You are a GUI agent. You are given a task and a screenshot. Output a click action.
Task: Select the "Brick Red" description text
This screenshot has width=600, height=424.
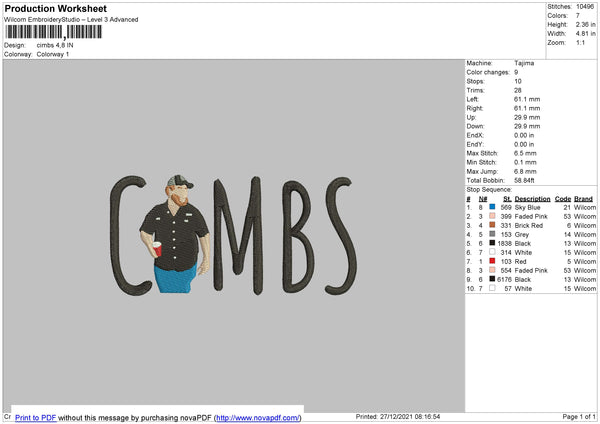(528, 225)
